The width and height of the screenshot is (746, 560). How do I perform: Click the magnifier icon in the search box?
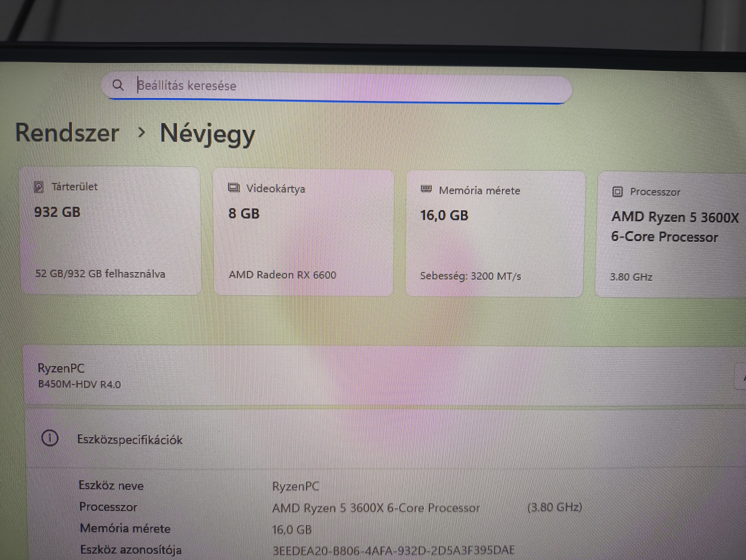tap(118, 85)
